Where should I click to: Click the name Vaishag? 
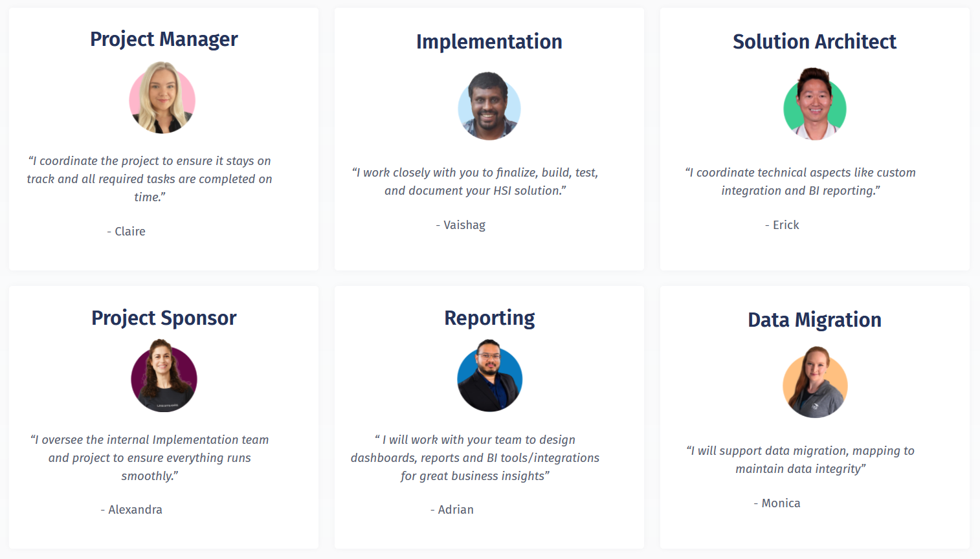[464, 225]
